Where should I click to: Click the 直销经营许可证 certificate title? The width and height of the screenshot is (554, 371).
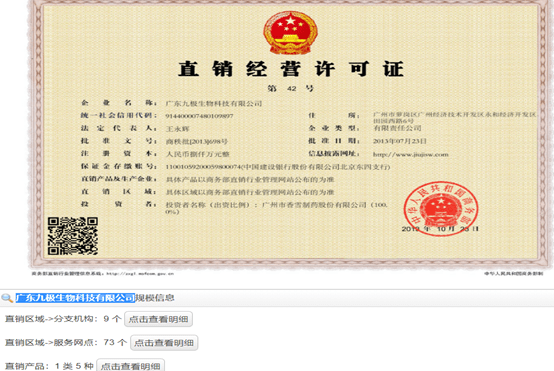coord(290,69)
